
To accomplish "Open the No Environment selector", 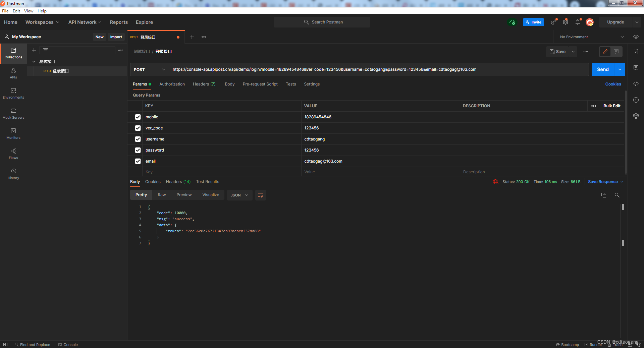I will click(x=592, y=37).
